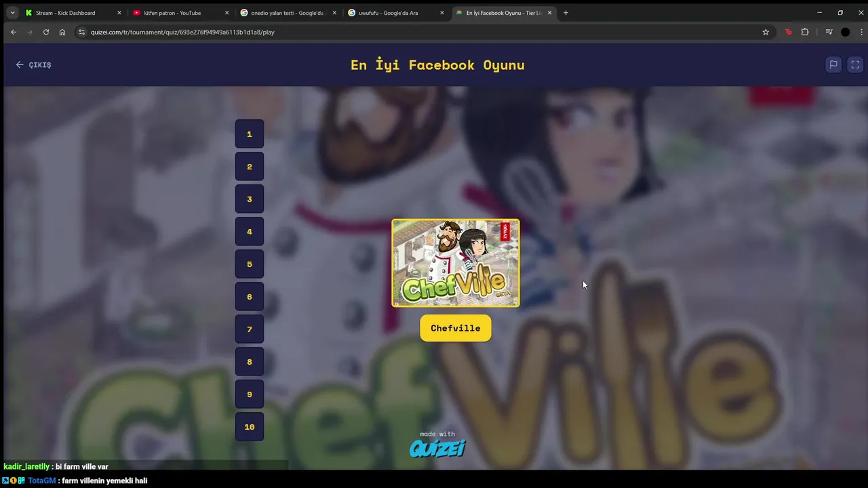Place item in rank slot 7
Image resolution: width=868 pixels, height=488 pixels.
[x=250, y=329]
